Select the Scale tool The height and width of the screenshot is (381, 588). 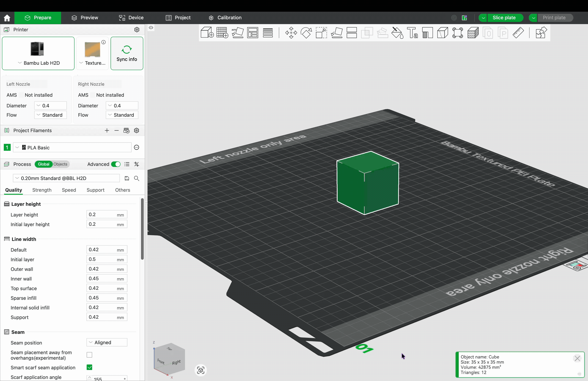(x=321, y=33)
